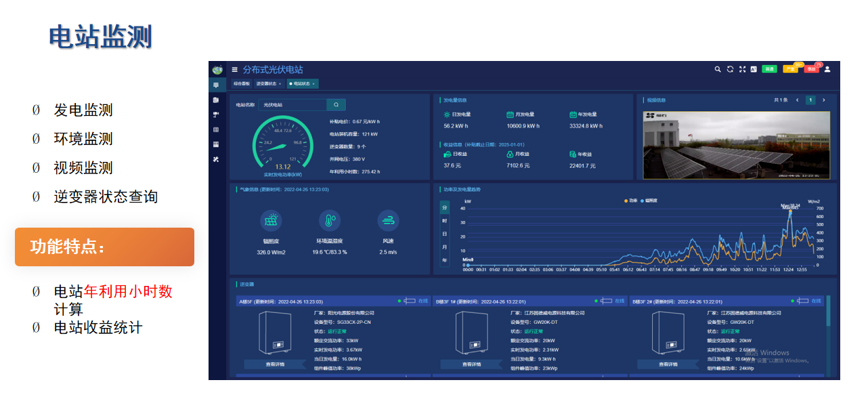Viewport: 868px width, 395px height.
Task: Click the 风速 wind icon
Action: coord(388,220)
